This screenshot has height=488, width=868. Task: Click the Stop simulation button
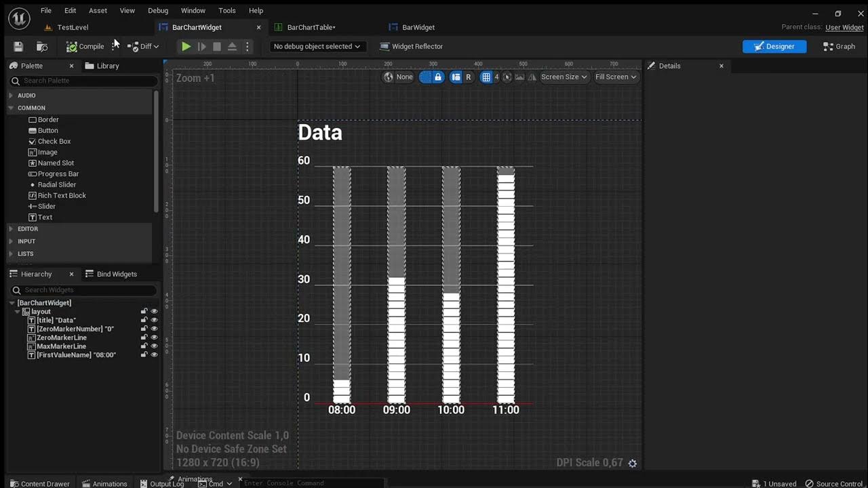click(217, 46)
